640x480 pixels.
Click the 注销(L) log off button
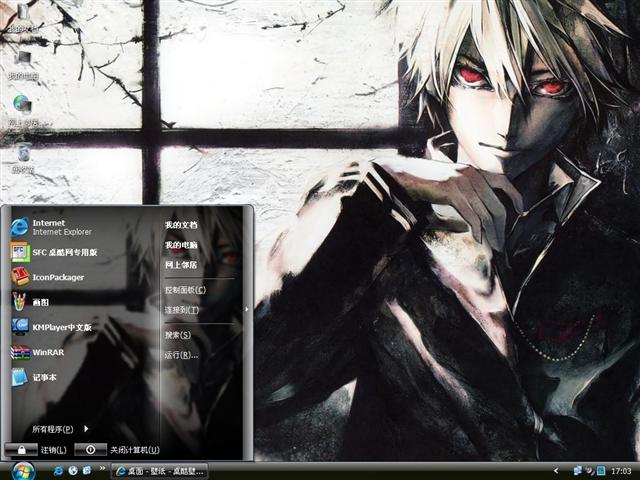[36, 450]
